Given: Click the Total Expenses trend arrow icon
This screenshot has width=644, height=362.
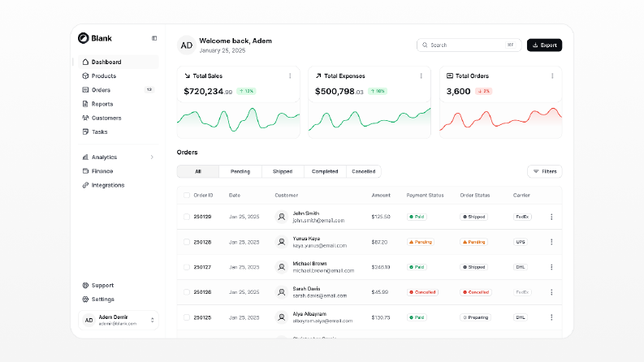Looking at the screenshot, I should [318, 76].
